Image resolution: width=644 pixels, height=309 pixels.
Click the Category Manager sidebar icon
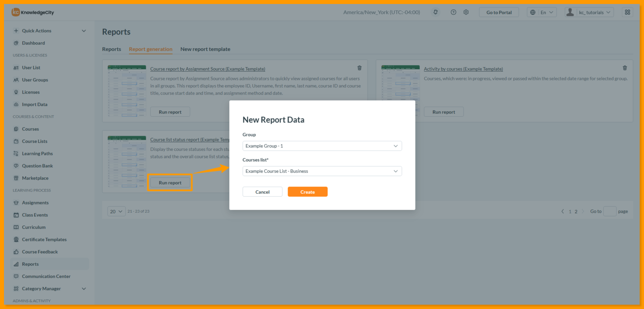(16, 288)
